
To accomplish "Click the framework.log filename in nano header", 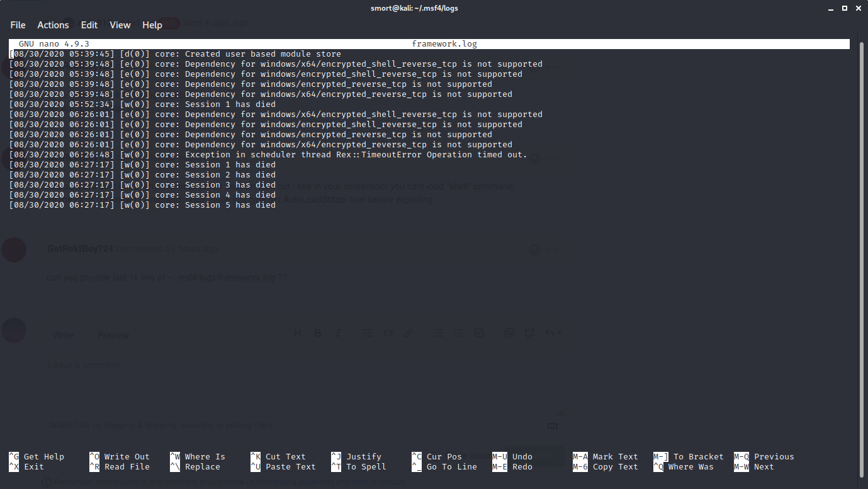I will [x=444, y=44].
